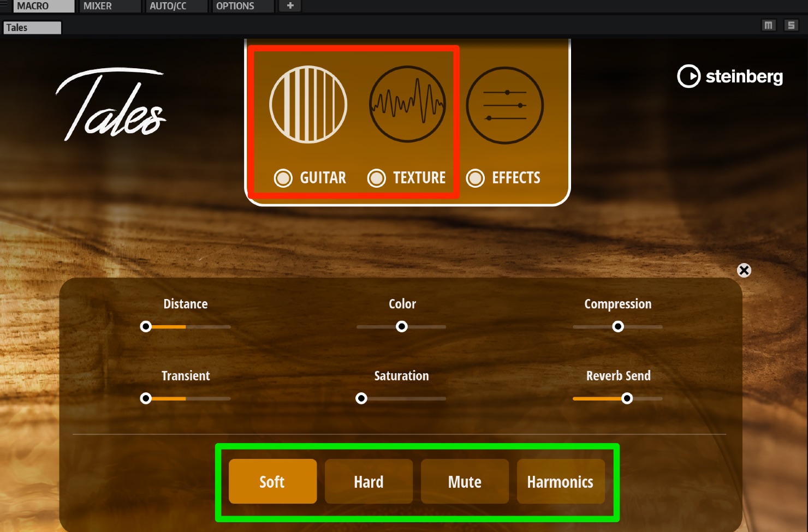Switch to the MIXER tab
808x532 pixels.
pos(111,6)
